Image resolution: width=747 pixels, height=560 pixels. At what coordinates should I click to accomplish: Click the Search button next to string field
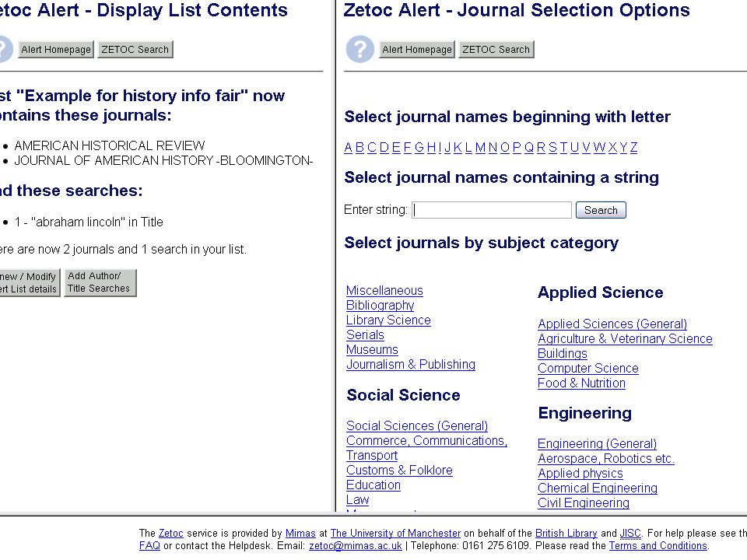pos(601,210)
